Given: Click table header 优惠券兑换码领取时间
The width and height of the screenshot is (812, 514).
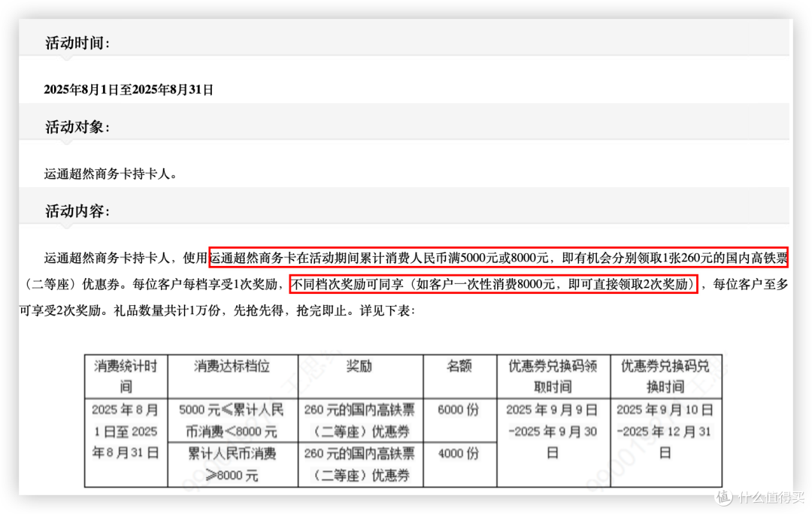Looking at the screenshot, I should [553, 376].
